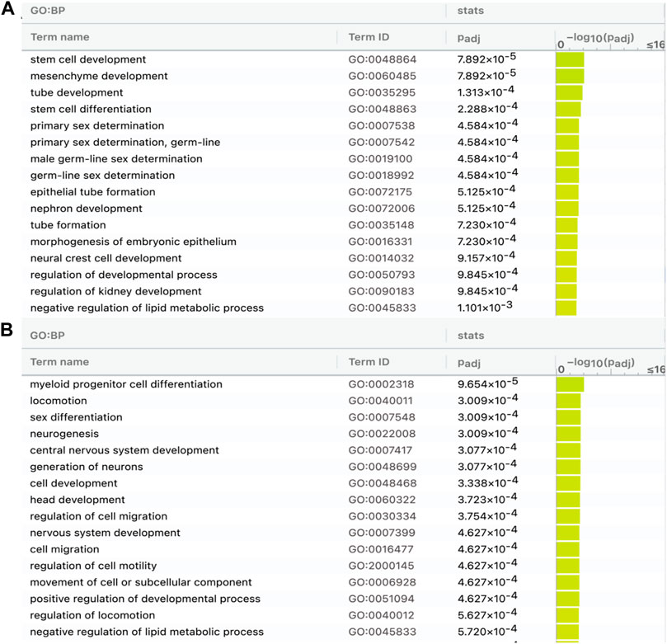This screenshot has height=644, width=667.
Task: Select 'regulation of cell motility' term
Action: click(x=93, y=566)
